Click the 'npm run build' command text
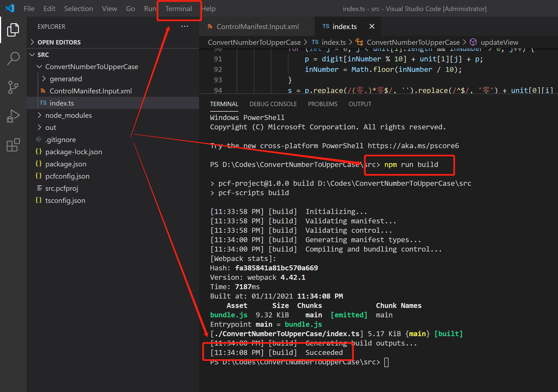This screenshot has width=558, height=392. (x=411, y=164)
